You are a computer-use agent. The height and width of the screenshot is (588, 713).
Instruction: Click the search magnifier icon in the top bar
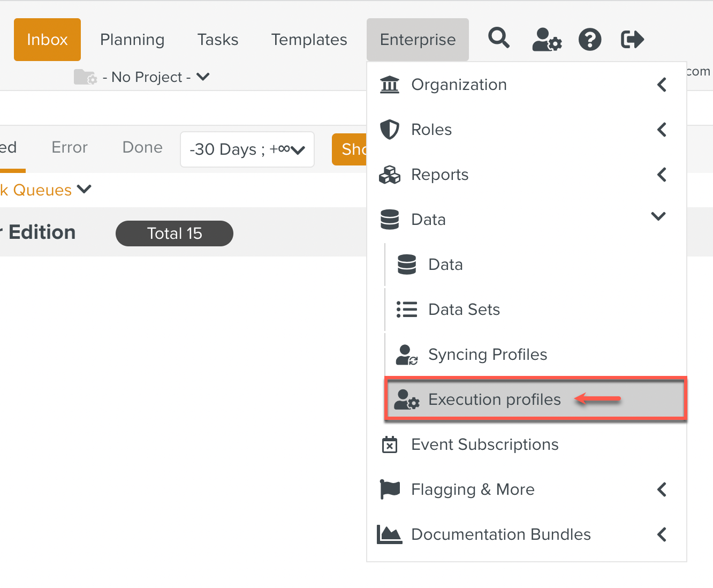(x=498, y=39)
